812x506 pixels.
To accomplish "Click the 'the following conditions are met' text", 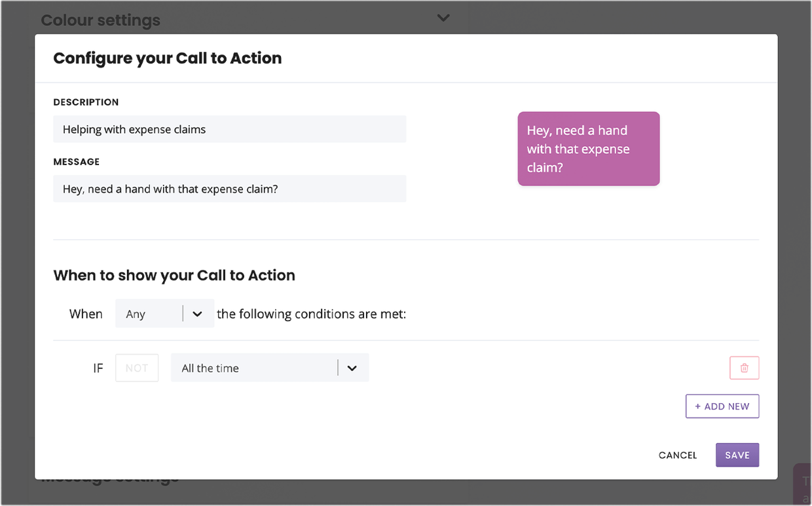I will coord(312,314).
